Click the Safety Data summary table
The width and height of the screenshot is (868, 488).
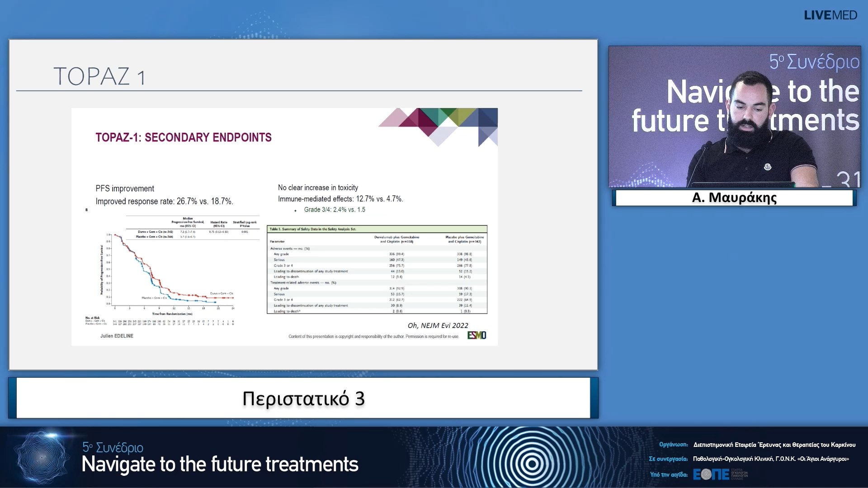pyautogui.click(x=377, y=269)
